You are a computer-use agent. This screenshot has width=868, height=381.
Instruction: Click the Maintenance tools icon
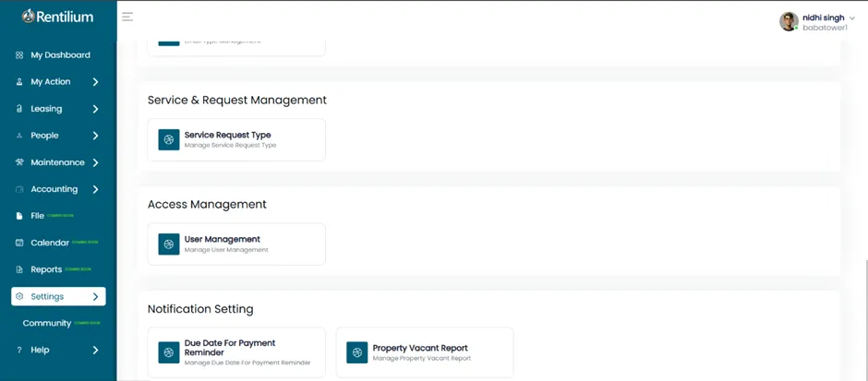pyautogui.click(x=19, y=162)
